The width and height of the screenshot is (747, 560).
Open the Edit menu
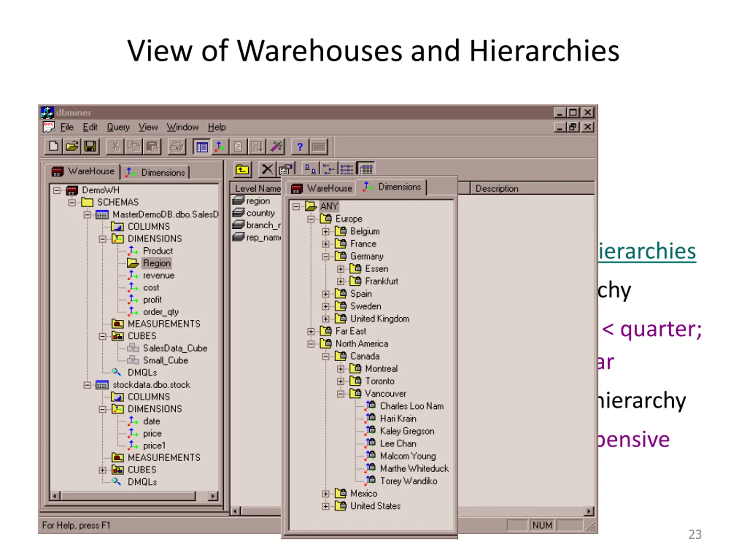[x=90, y=127]
